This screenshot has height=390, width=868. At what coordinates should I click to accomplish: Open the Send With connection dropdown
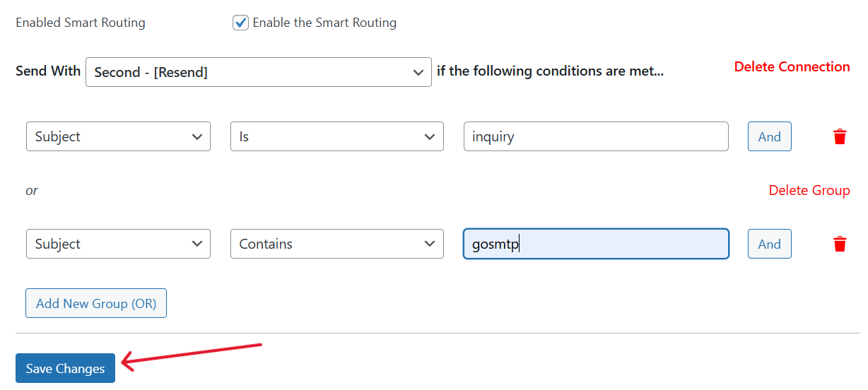258,72
